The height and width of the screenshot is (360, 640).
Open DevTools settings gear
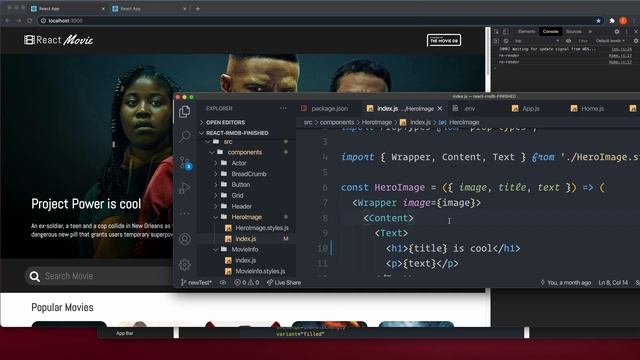tap(617, 31)
